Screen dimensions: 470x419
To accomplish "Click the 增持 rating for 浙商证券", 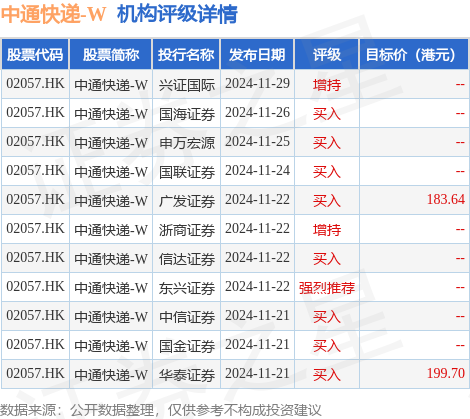I will point(327,230).
